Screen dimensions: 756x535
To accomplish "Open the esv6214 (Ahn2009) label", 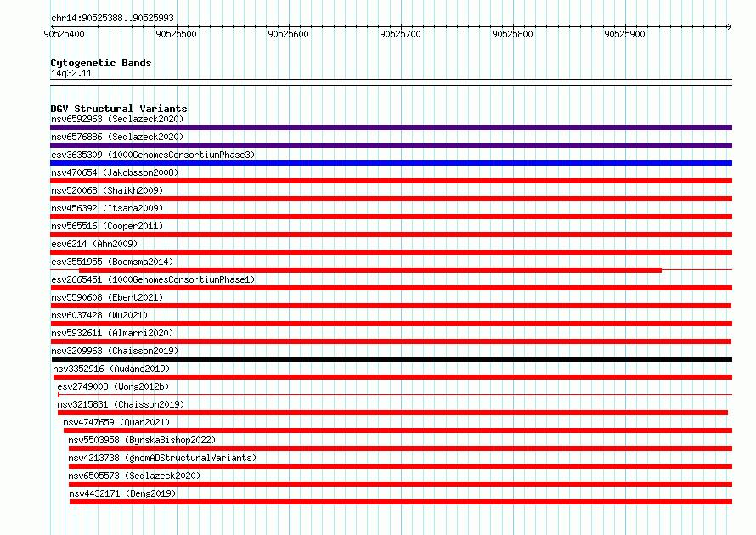I will click(x=94, y=244).
